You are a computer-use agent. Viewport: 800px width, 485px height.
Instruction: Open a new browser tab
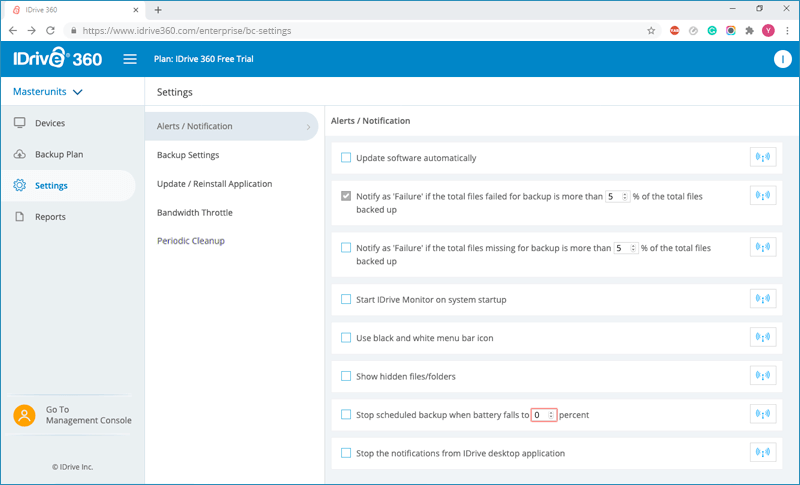tap(158, 10)
